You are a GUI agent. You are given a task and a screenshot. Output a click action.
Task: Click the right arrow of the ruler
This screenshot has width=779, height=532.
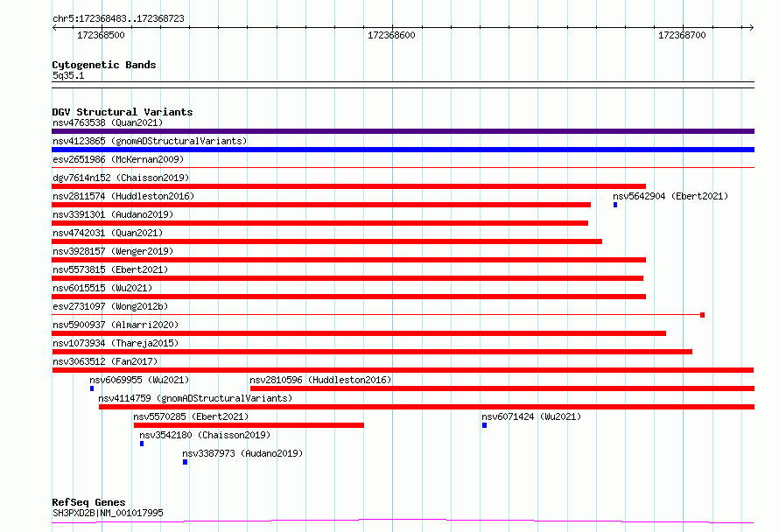(752, 28)
